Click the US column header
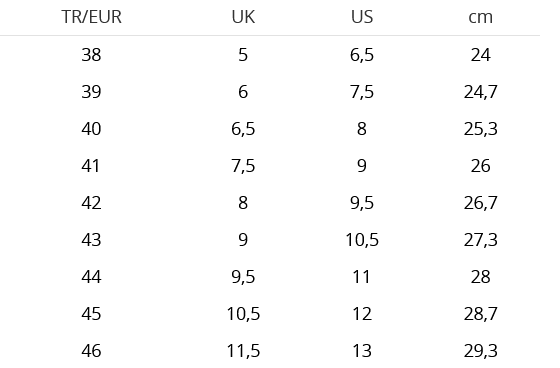 pos(362,17)
